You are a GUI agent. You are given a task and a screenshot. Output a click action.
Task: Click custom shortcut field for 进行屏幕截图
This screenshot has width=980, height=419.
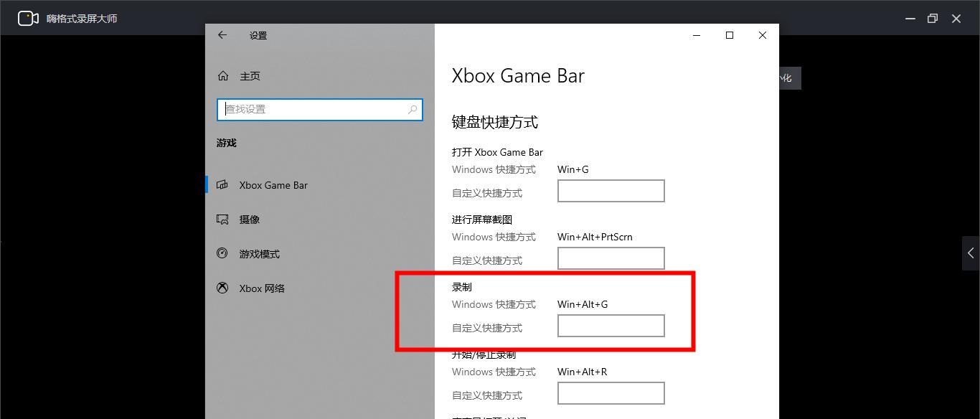point(611,258)
